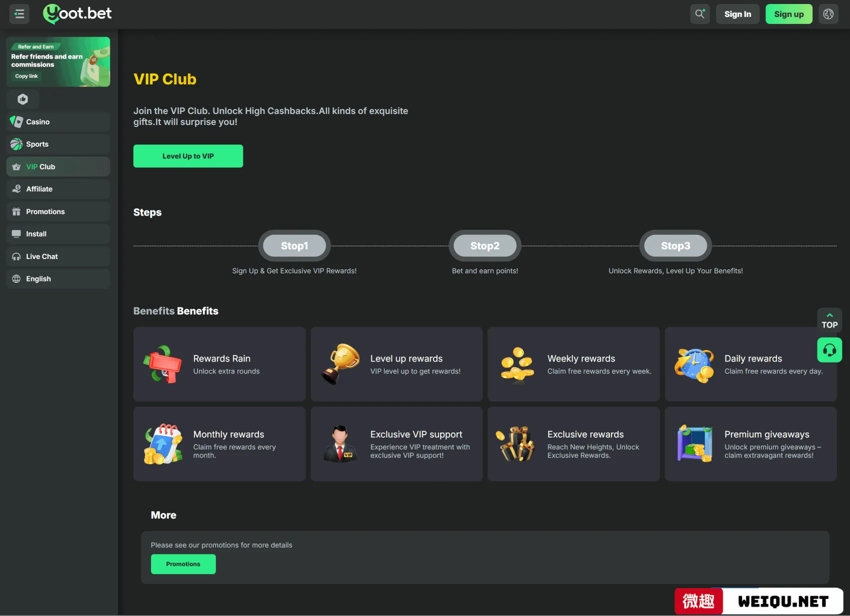The width and height of the screenshot is (850, 616).
Task: Open the Refer friends and earn commissions banner
Action: (58, 61)
